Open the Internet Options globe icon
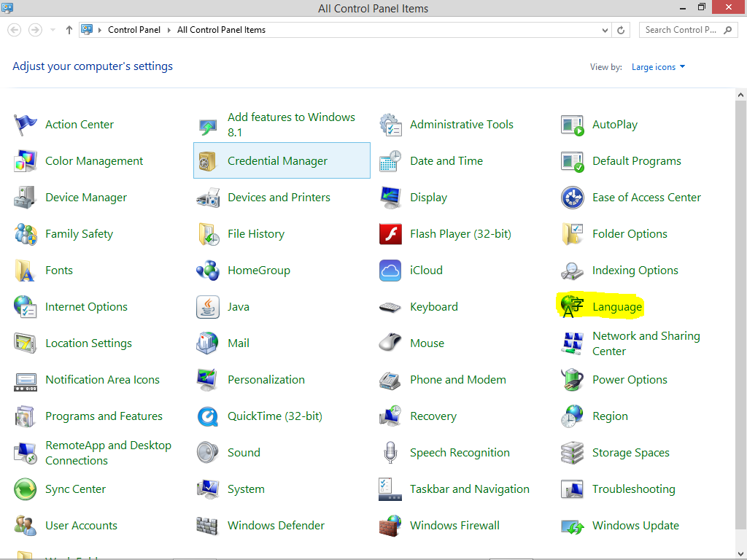747x560 pixels. pos(26,307)
